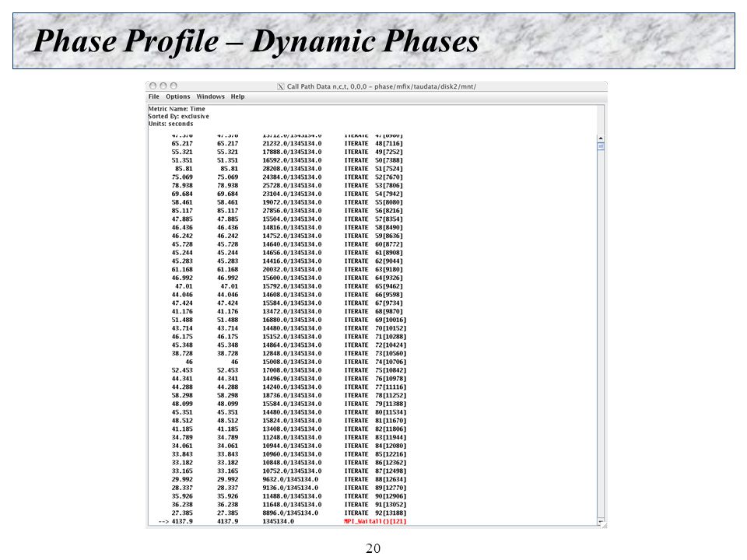Select row ITERATE 49[7252]
This screenshot has width=747, height=560.
coord(287,152)
